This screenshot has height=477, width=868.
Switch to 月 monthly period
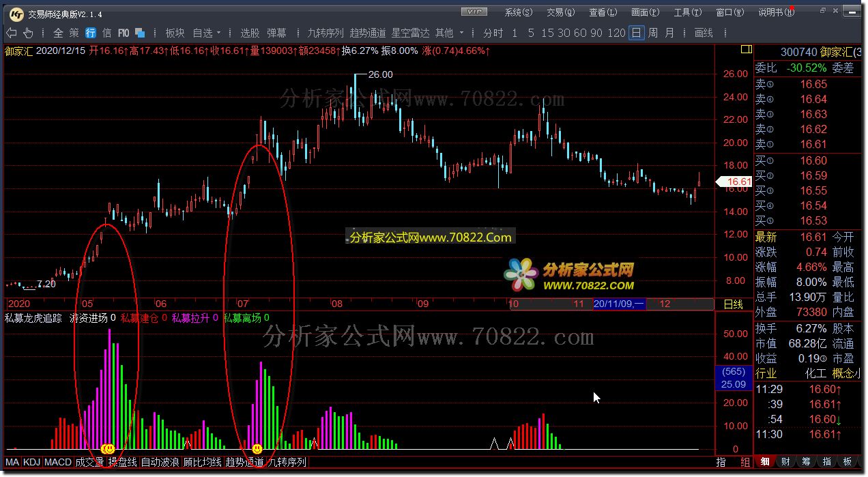pyautogui.click(x=669, y=33)
